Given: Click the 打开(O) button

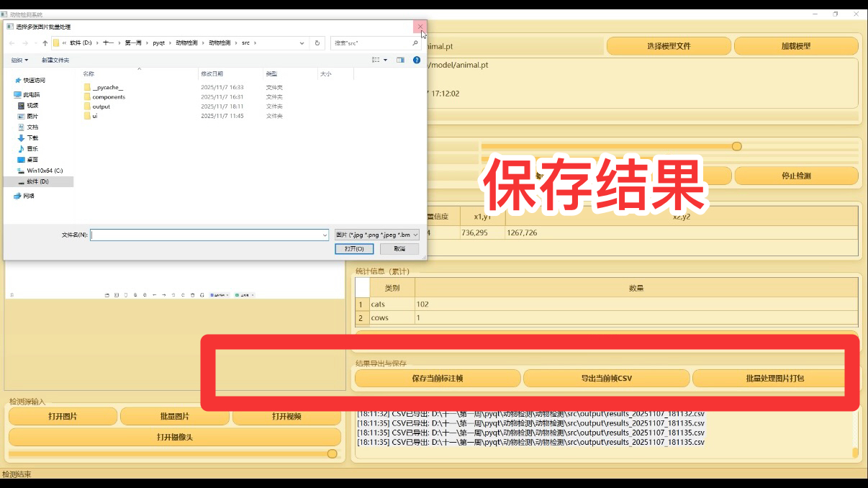Looking at the screenshot, I should 354,248.
